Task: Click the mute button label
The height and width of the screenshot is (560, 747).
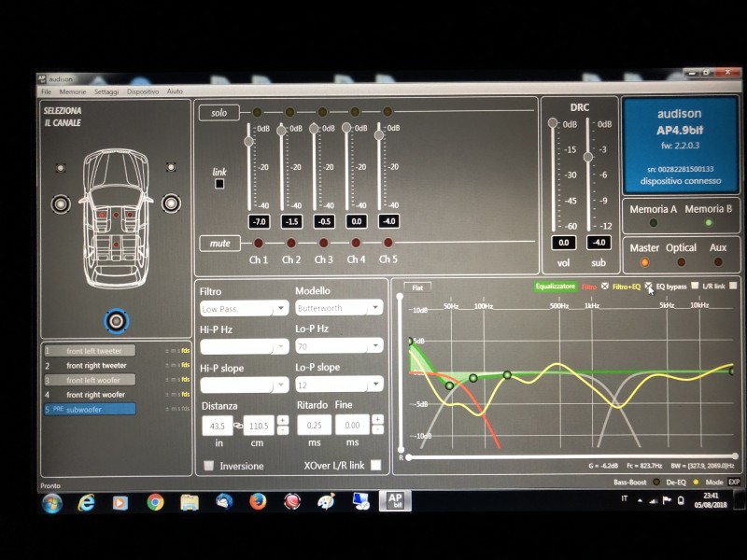Action: (219, 244)
